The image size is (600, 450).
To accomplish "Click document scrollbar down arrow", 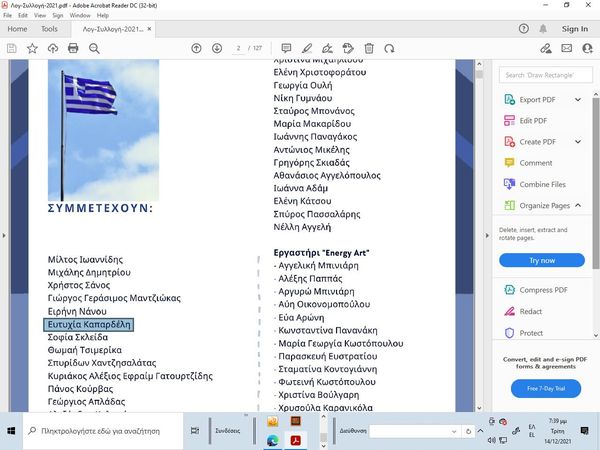I will point(479,408).
